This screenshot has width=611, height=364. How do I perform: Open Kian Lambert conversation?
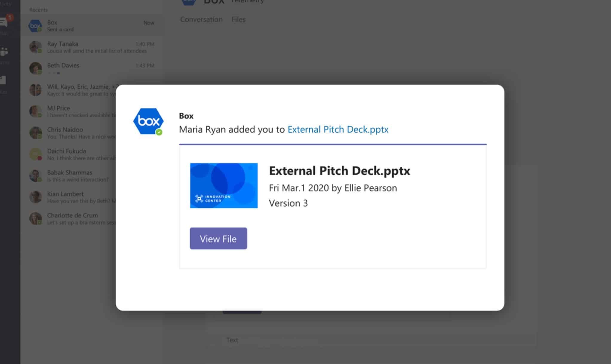click(68, 197)
